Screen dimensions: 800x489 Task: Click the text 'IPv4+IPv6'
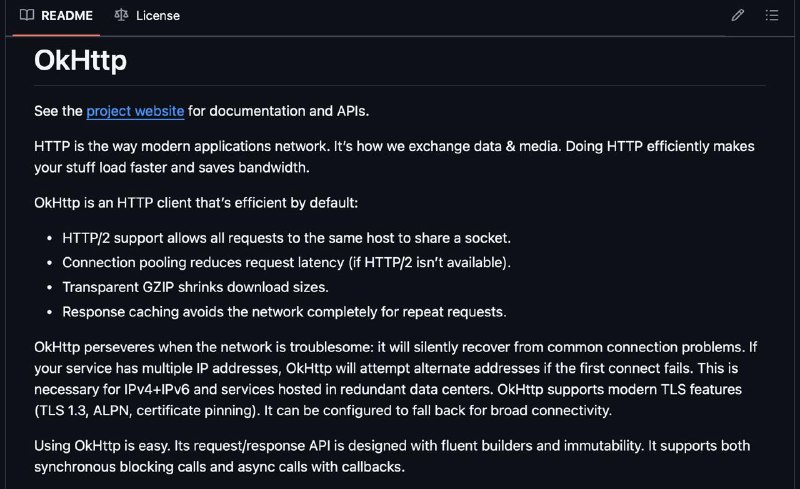pos(157,389)
